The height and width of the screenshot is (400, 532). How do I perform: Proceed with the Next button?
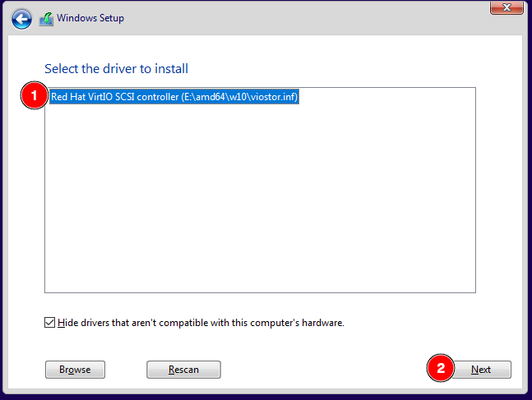point(481,370)
